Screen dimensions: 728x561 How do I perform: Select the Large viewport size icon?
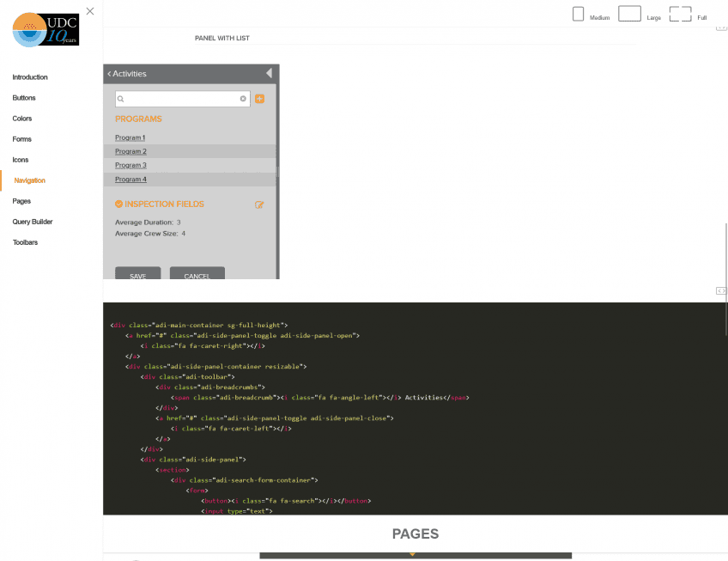pyautogui.click(x=629, y=14)
